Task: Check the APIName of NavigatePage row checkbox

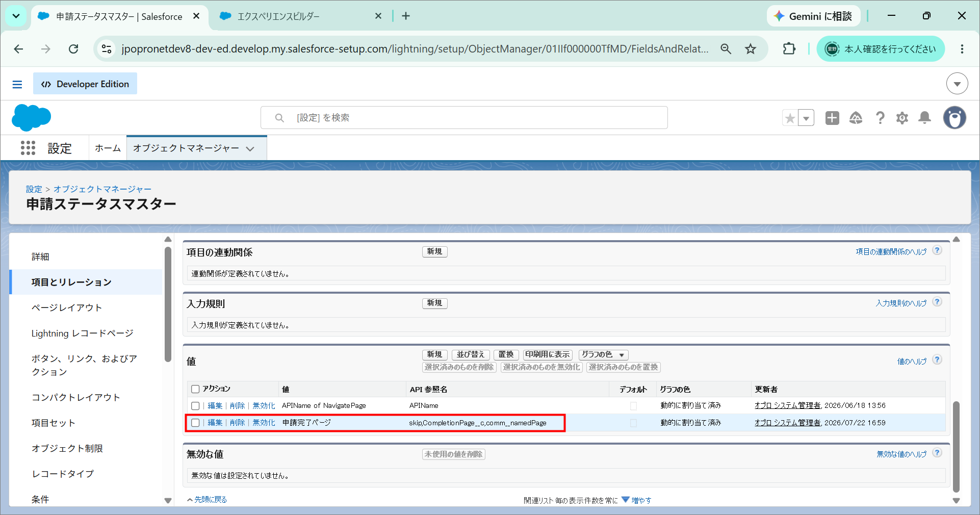Action: [195, 406]
